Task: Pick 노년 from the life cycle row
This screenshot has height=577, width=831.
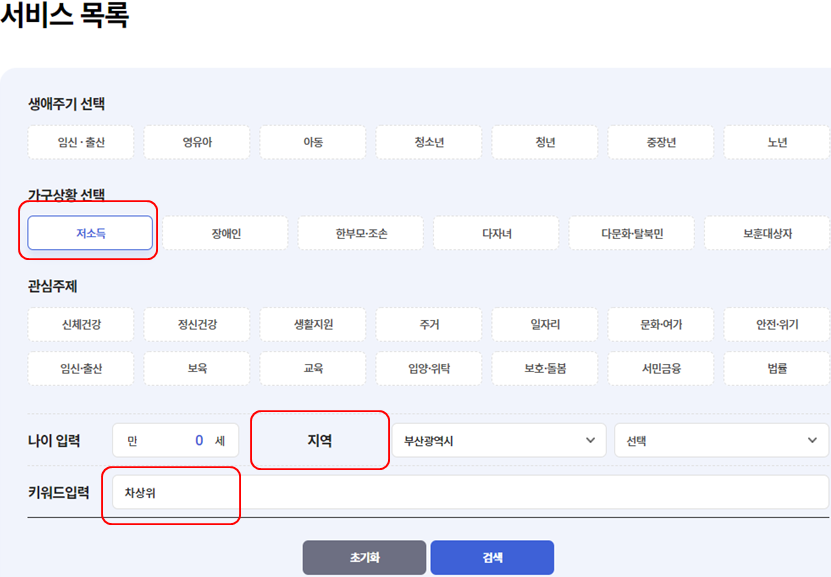Action: pyautogui.click(x=776, y=142)
